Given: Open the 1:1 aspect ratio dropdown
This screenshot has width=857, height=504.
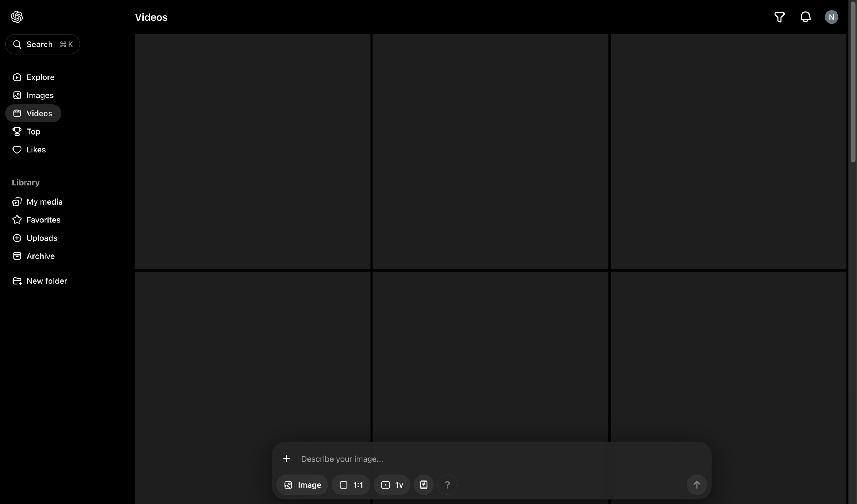Looking at the screenshot, I should click(x=351, y=485).
